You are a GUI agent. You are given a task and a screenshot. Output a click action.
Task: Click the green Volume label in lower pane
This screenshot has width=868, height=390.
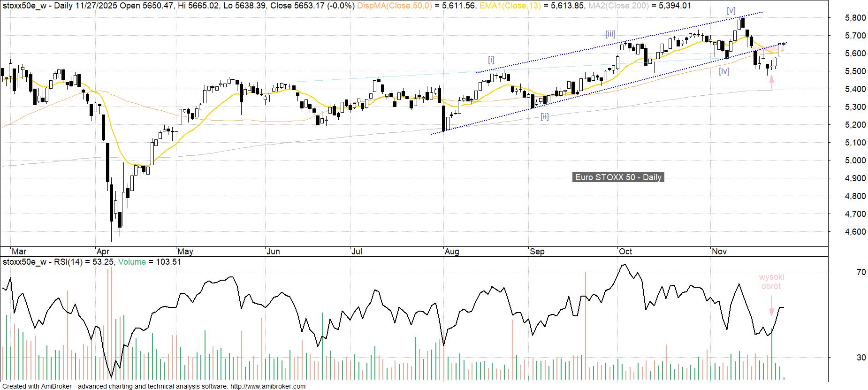[x=132, y=262]
